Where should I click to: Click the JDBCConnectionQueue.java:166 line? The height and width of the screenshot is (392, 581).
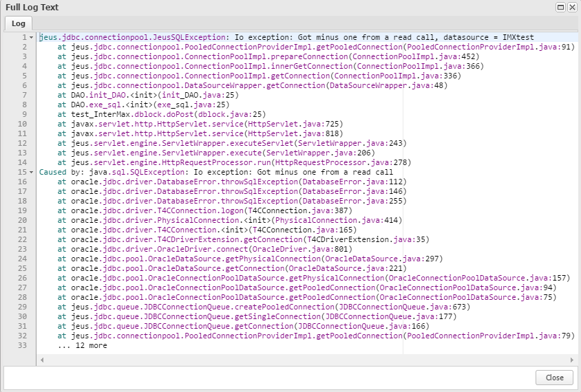(244, 326)
